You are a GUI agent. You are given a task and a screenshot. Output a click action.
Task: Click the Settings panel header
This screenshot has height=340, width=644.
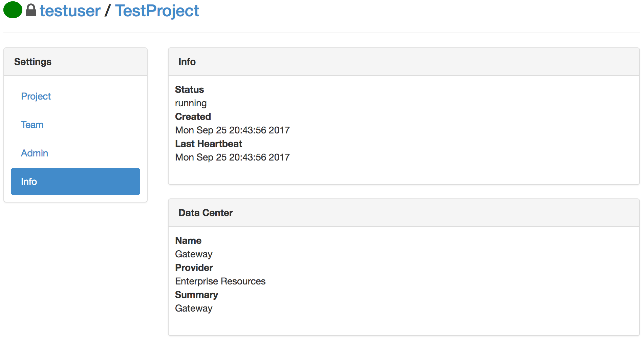[x=76, y=62]
